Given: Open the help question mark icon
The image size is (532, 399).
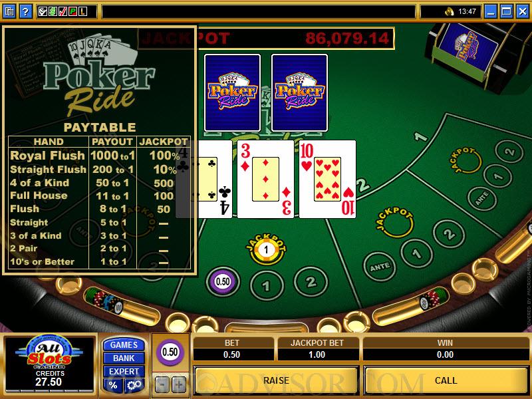Looking at the screenshot, I should 25,11.
